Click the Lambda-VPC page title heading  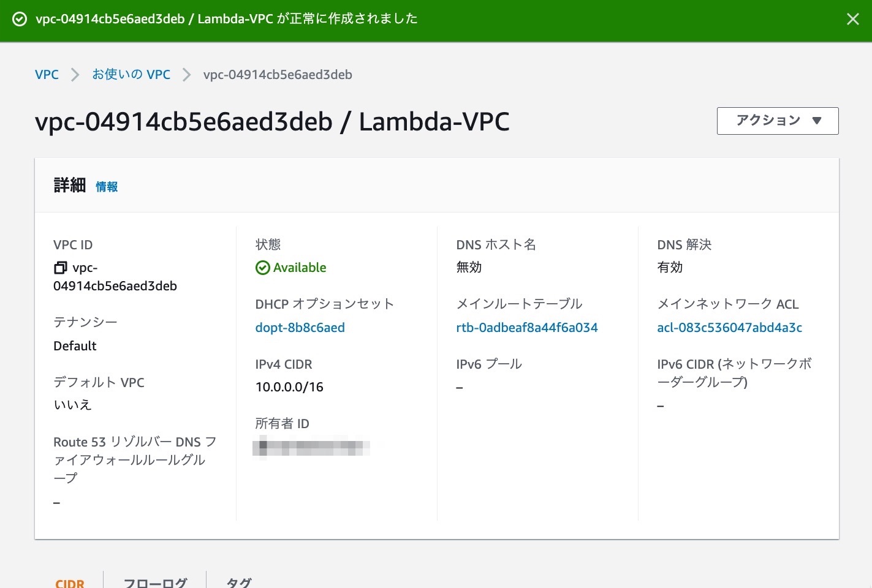271,121
